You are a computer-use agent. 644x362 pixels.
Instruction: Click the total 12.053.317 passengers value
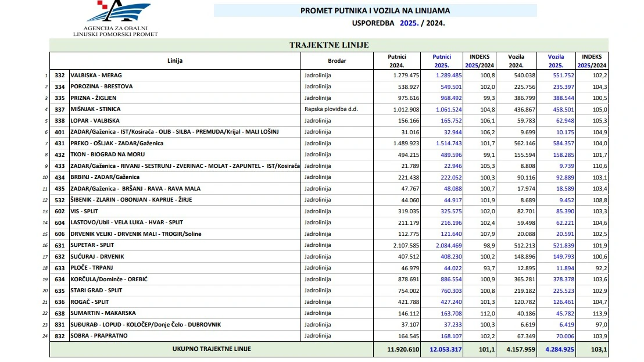(445, 349)
